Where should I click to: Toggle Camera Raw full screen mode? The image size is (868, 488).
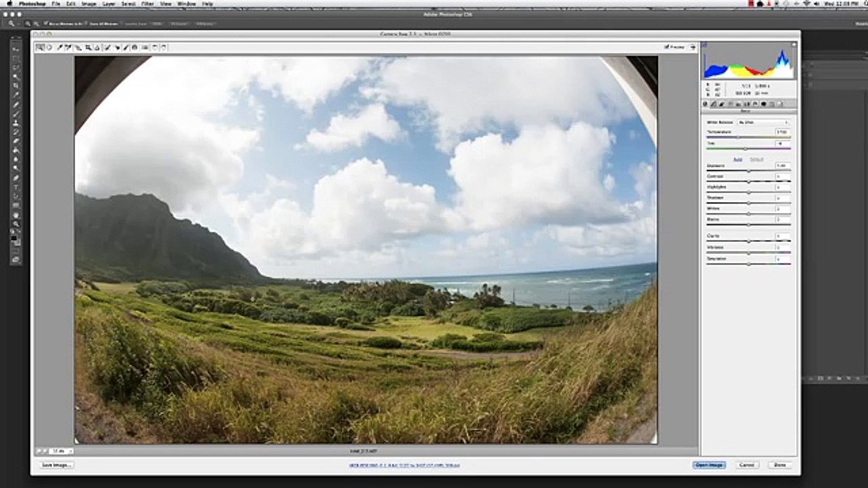692,47
